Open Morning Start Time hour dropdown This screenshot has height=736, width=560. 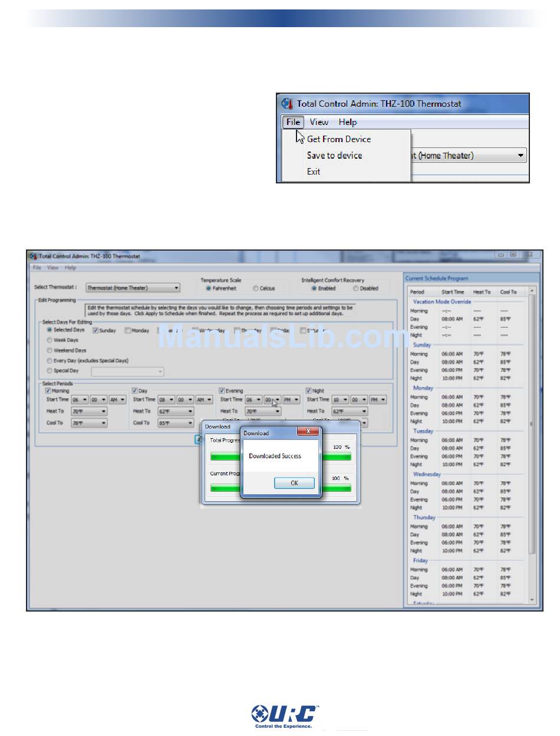pos(79,400)
